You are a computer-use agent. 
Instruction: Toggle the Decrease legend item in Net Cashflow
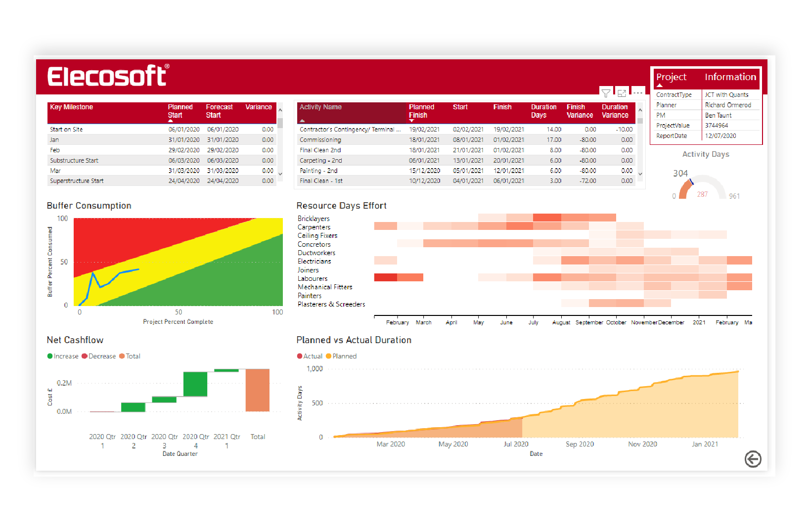[x=99, y=356]
